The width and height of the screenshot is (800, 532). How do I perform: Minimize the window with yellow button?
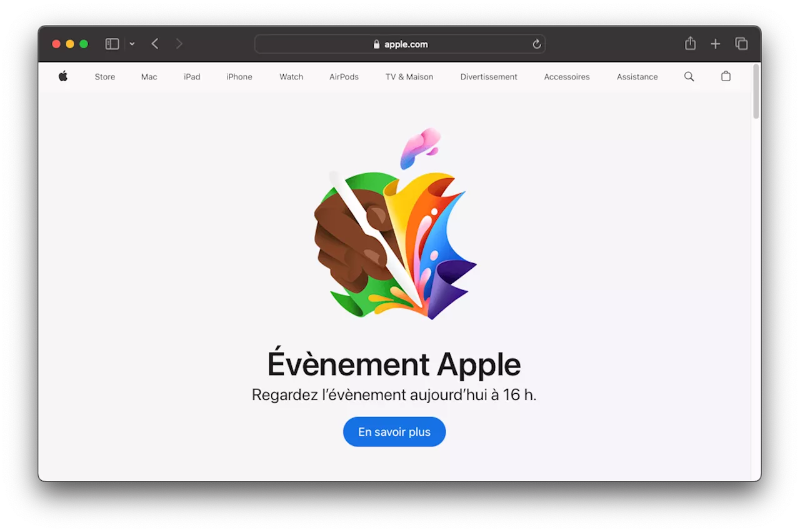tap(70, 44)
